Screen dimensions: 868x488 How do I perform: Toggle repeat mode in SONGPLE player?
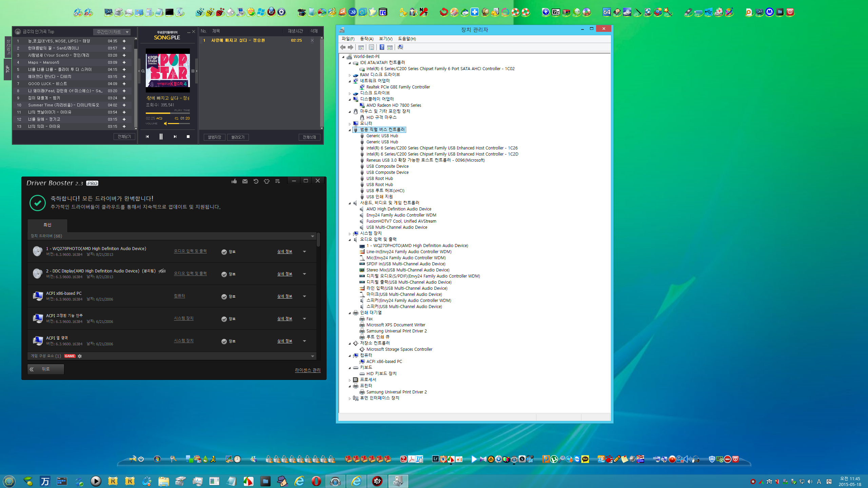pos(159,118)
